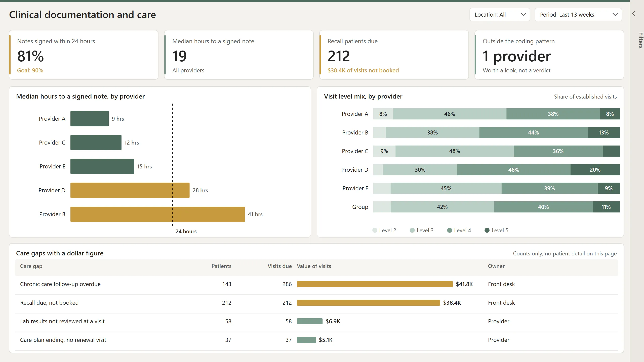Click the Share of established visits subtitle

tap(585, 97)
